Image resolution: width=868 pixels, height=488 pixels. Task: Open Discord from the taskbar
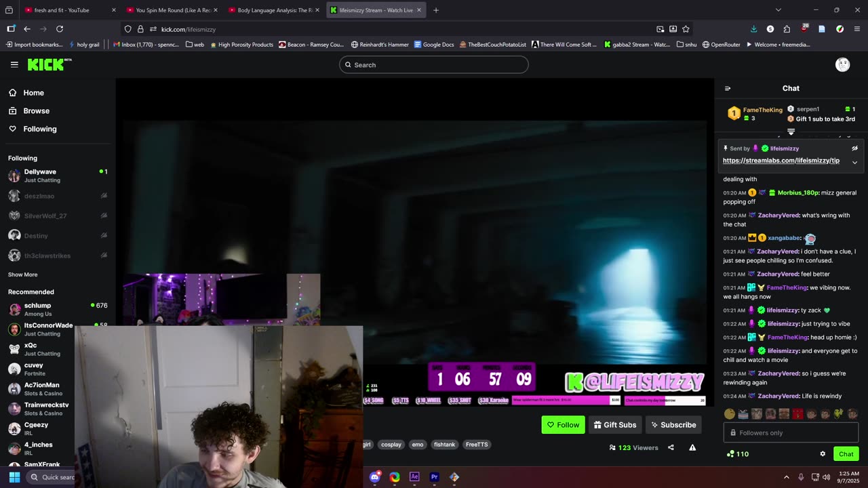coord(375,477)
